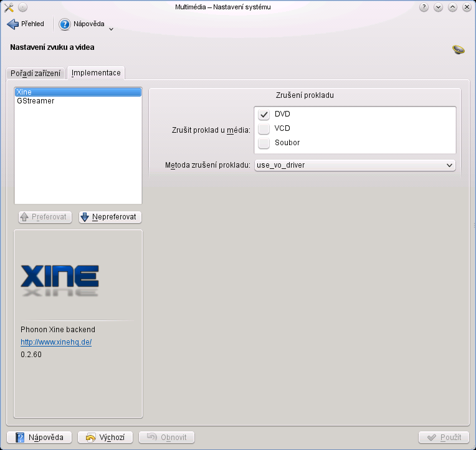The height and width of the screenshot is (450, 476).
Task: Close the Nastavení systému window
Action: (x=467, y=7)
